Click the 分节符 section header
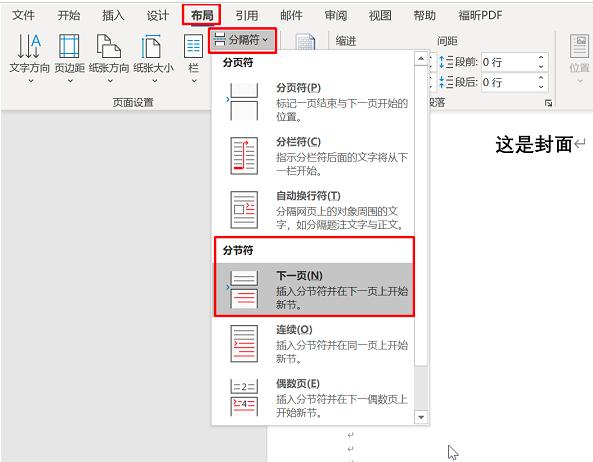The width and height of the screenshot is (593, 462). click(x=238, y=250)
